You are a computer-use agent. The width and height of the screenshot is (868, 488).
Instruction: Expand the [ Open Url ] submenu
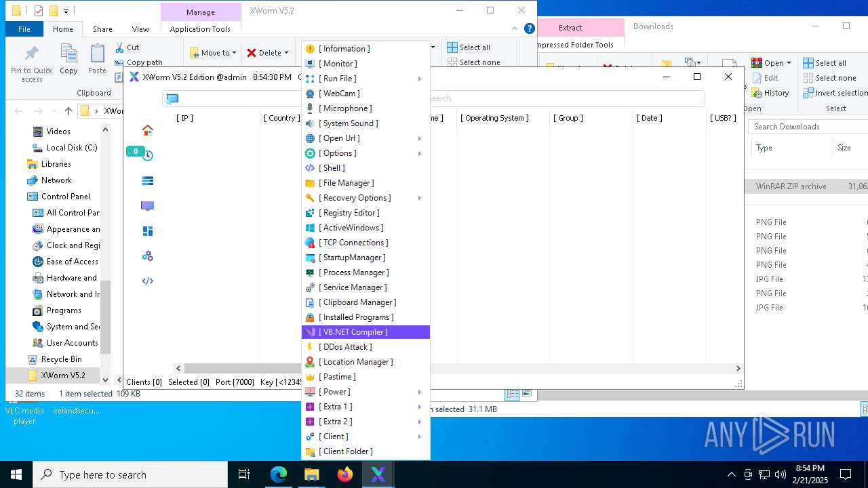click(x=419, y=138)
